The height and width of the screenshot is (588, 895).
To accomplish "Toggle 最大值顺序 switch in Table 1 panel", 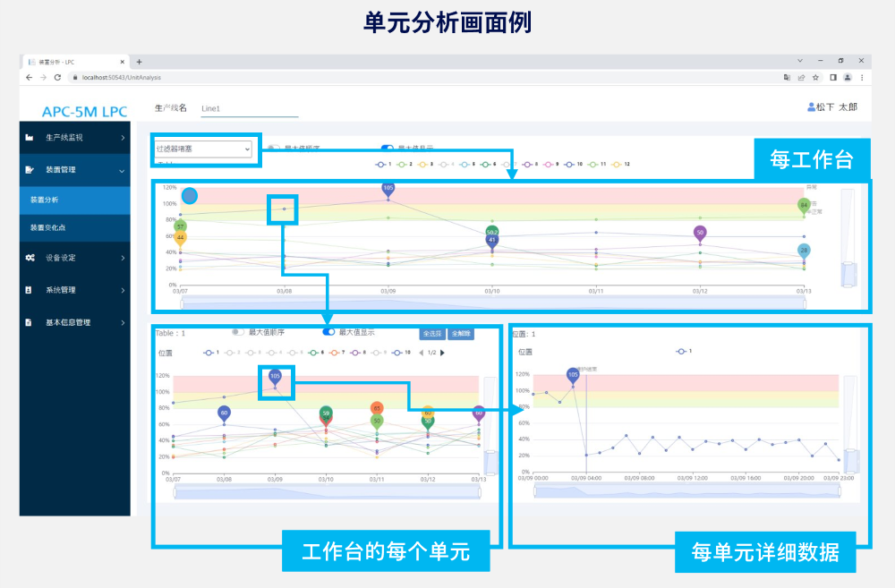I will (x=237, y=332).
